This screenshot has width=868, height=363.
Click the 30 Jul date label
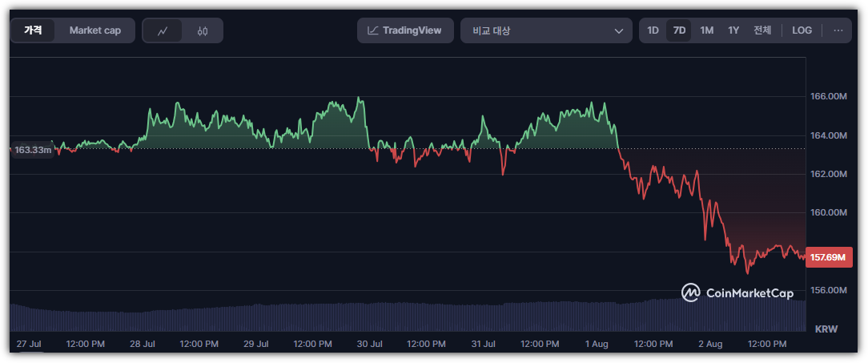pos(369,344)
